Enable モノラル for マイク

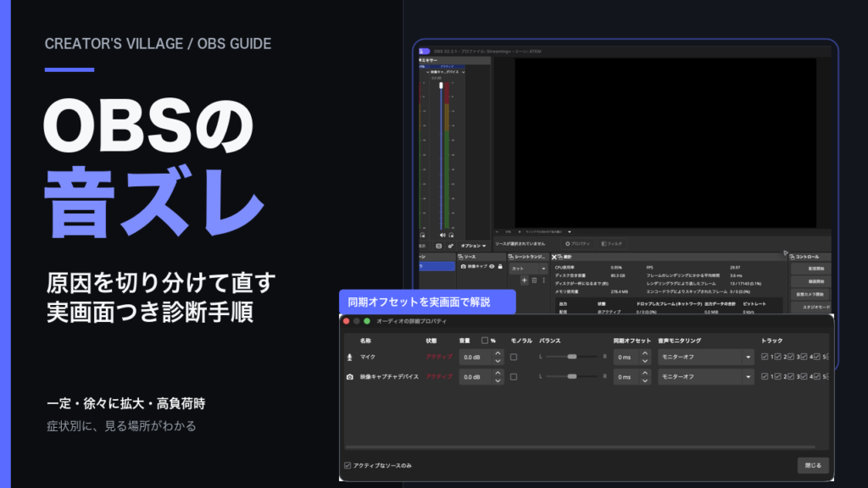[x=514, y=358]
